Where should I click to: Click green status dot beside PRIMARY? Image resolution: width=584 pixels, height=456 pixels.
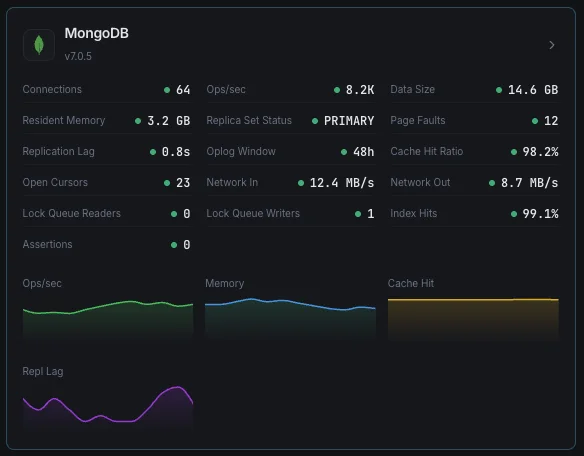tap(315, 121)
